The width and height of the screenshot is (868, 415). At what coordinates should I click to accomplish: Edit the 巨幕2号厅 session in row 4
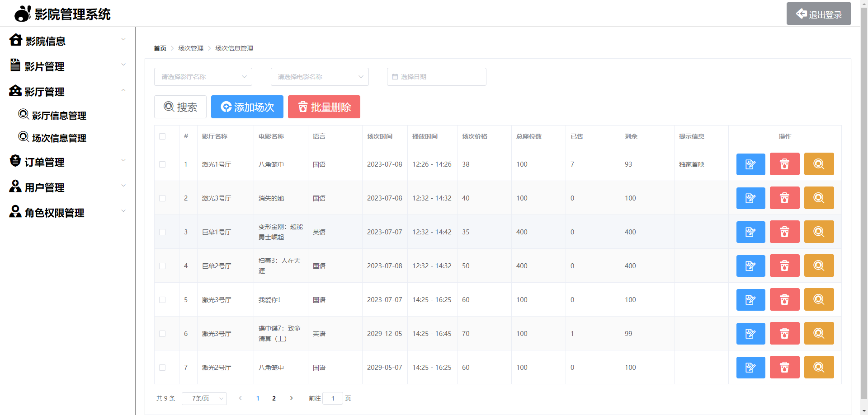750,266
